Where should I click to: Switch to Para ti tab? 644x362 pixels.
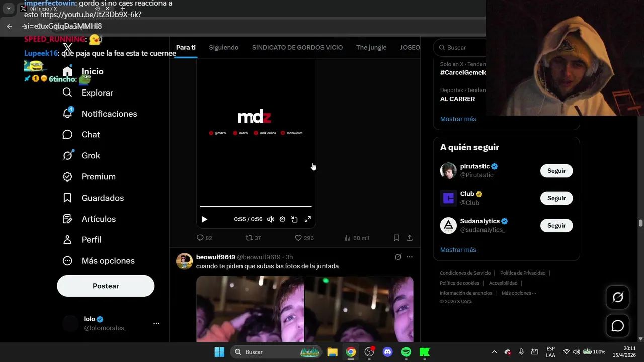186,47
